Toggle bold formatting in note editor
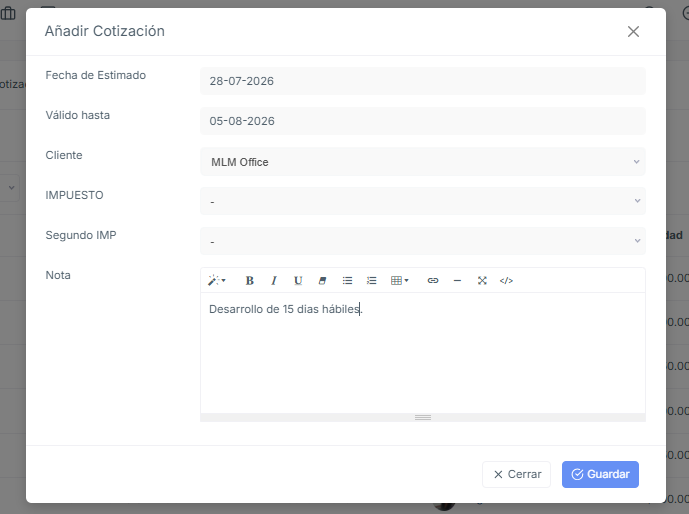This screenshot has width=689, height=514. 250,280
